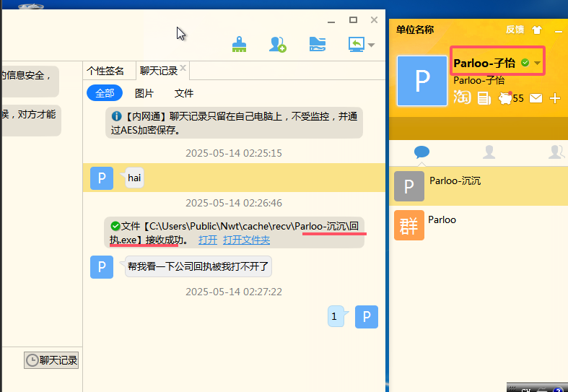Switch to the 个性签名 tab
The width and height of the screenshot is (568, 392).
105,71
